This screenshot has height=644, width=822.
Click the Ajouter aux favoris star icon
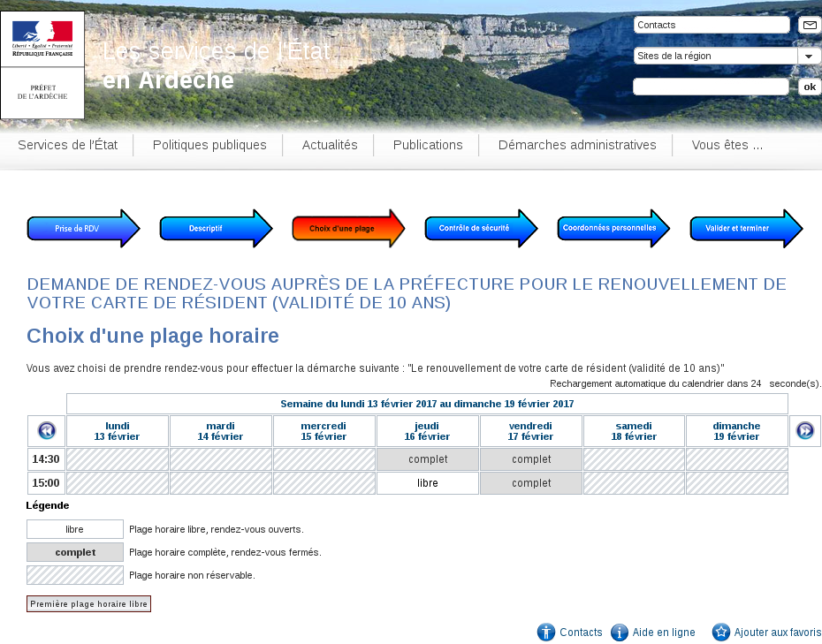pyautogui.click(x=721, y=632)
